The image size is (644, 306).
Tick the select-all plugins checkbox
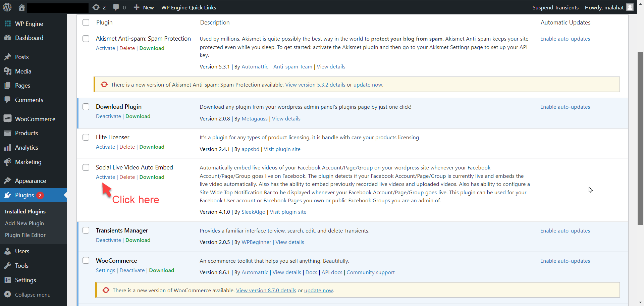[x=86, y=22]
